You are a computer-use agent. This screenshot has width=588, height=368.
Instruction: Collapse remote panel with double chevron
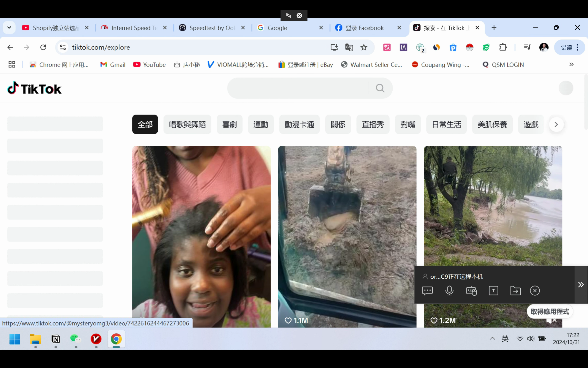coord(581,285)
